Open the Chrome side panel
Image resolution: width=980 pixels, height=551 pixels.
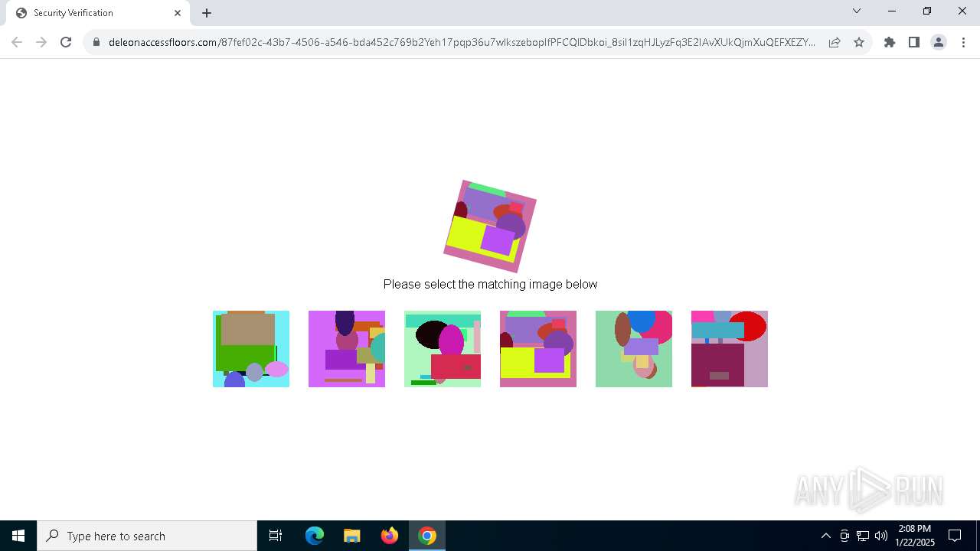(913, 42)
